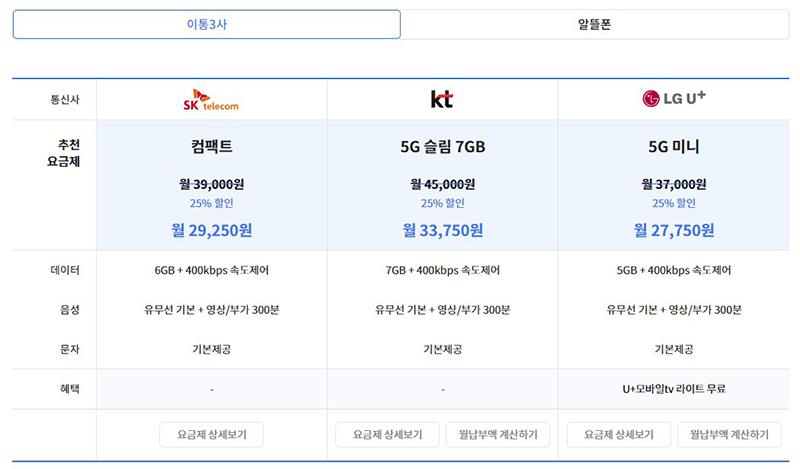Click the SK telecom logo

pos(211,99)
